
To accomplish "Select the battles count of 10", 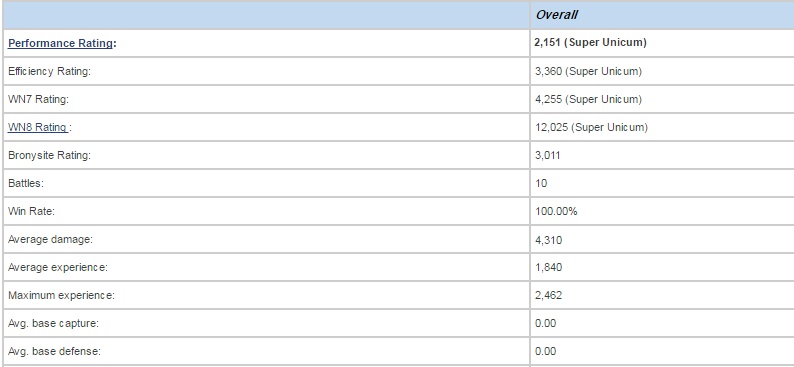I will point(541,183).
